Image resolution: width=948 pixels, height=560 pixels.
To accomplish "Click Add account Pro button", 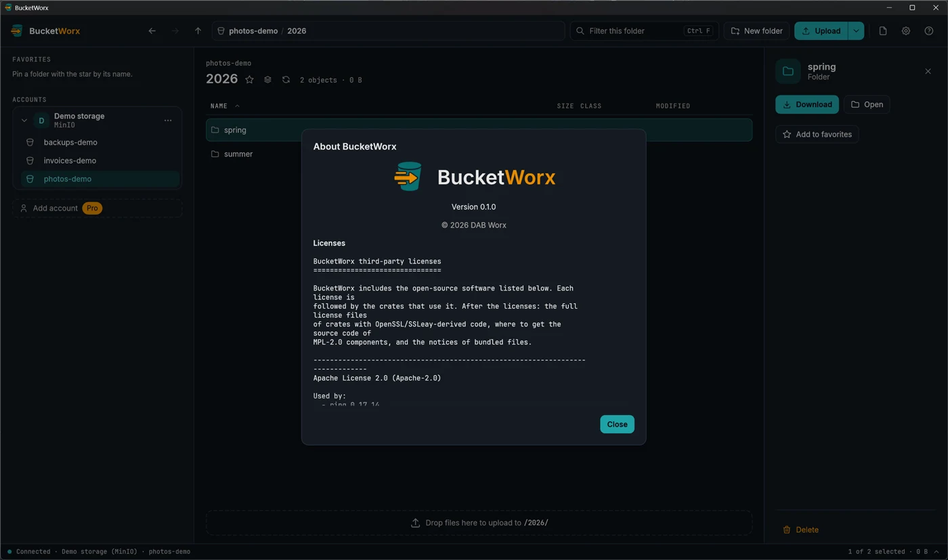I will coord(97,208).
